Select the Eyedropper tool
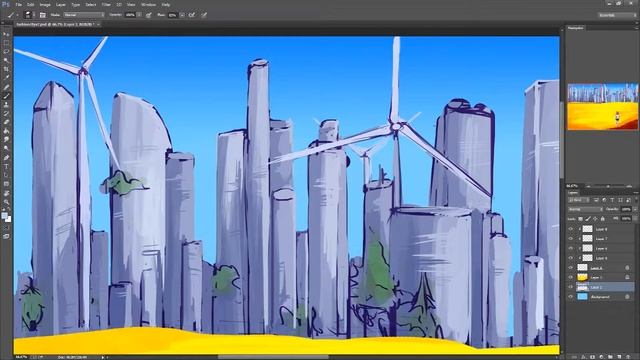This screenshot has height=360, width=640. click(x=6, y=78)
